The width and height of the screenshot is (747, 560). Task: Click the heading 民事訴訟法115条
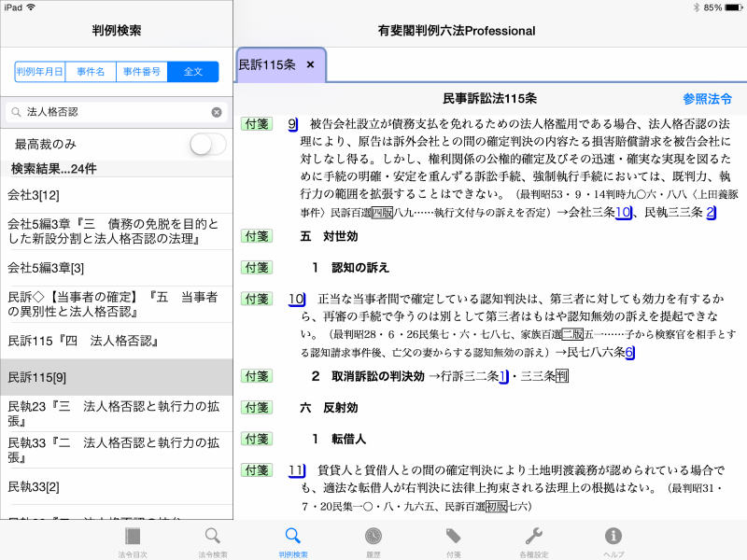(x=489, y=99)
